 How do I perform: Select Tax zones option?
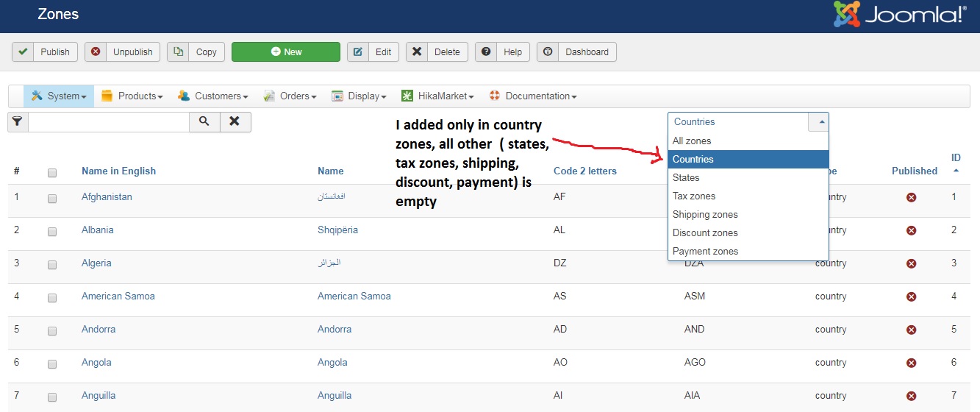coord(748,196)
